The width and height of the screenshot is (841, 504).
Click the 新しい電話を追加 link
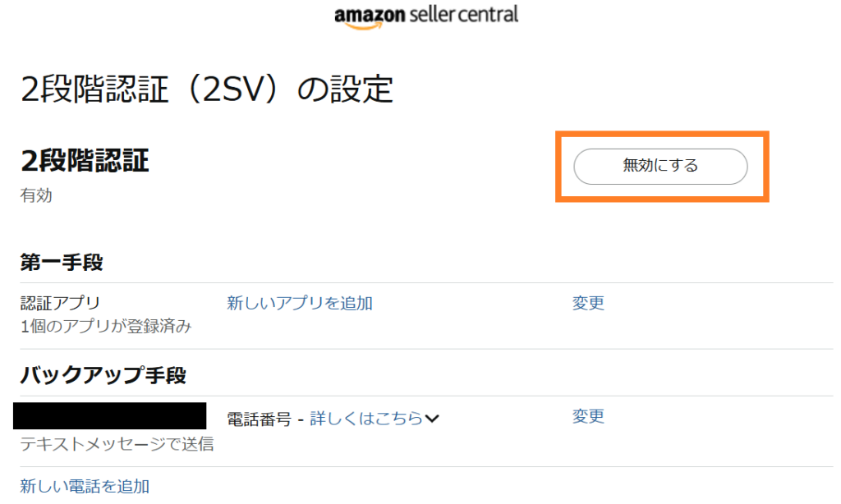[85, 486]
